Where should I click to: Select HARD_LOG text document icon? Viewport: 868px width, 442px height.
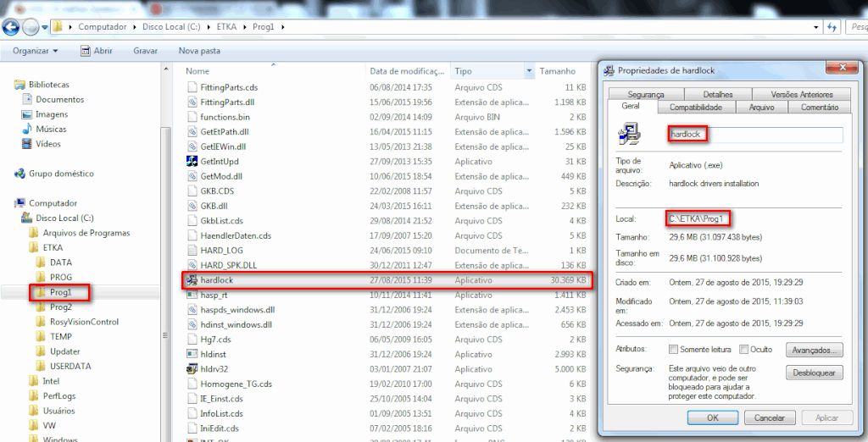pyautogui.click(x=192, y=250)
